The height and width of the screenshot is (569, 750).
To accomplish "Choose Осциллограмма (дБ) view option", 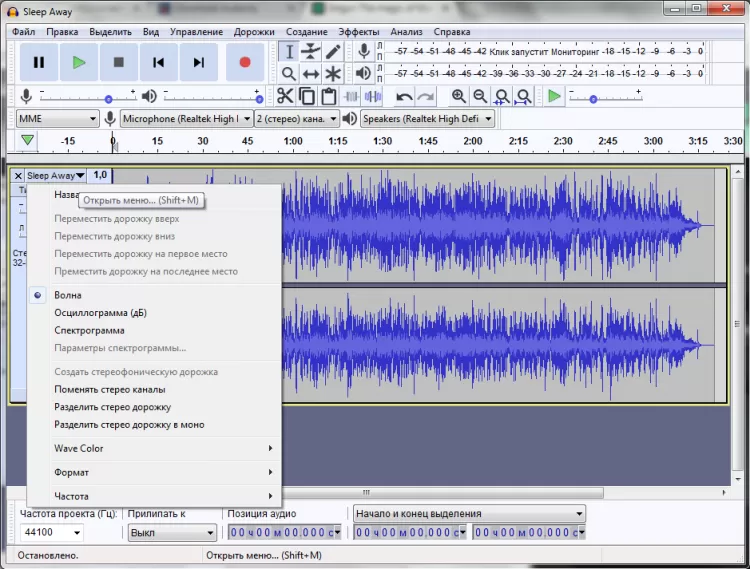I will tap(100, 313).
